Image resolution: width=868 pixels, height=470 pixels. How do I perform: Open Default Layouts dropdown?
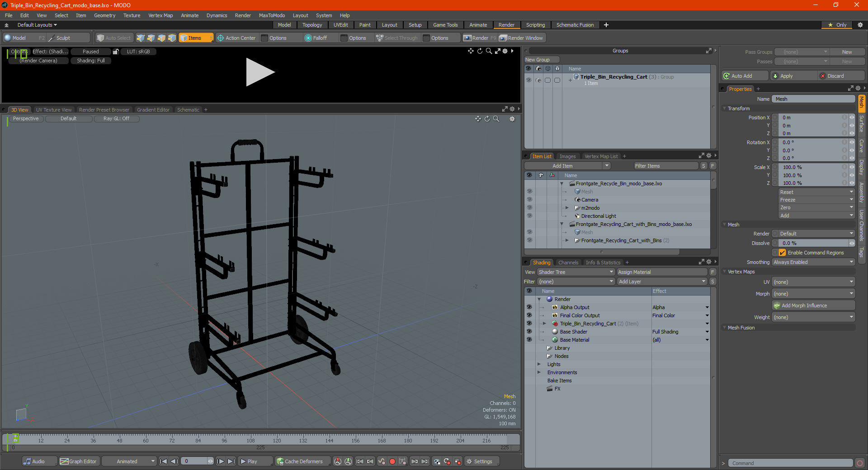(37, 25)
